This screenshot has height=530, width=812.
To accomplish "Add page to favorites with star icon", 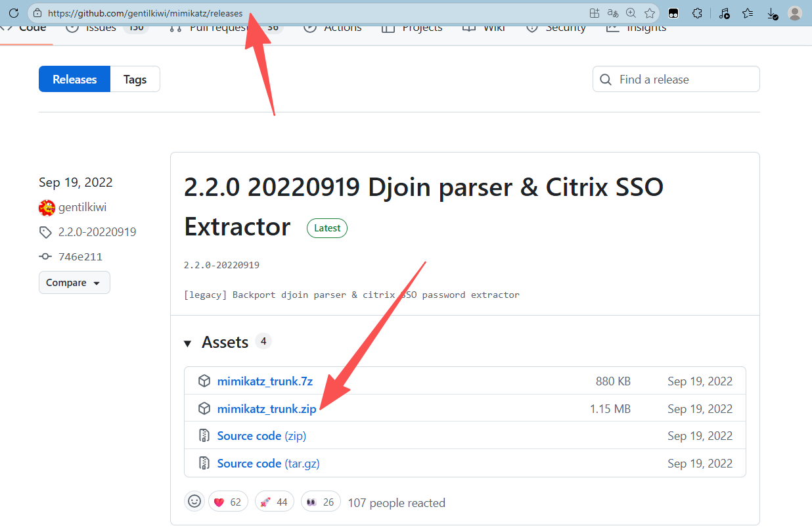I will pyautogui.click(x=650, y=12).
